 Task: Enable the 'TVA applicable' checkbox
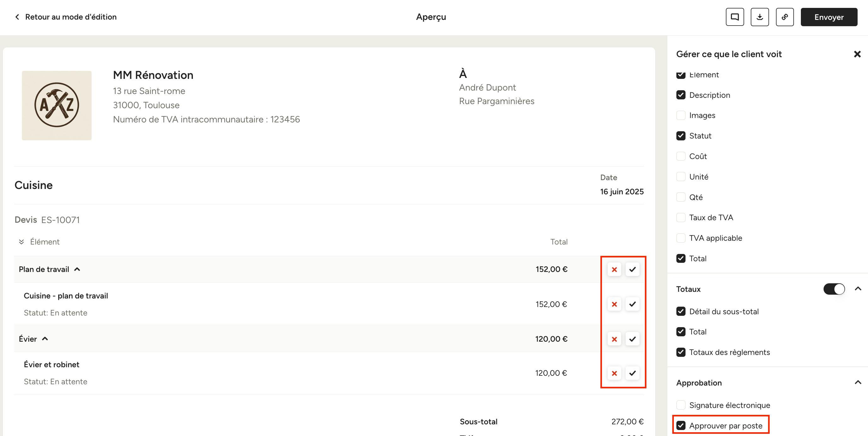pos(681,238)
